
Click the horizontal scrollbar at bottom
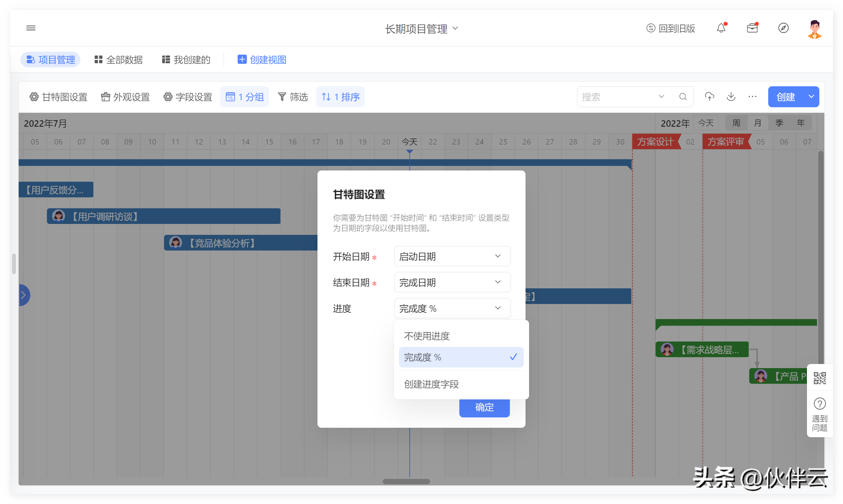pos(406,482)
